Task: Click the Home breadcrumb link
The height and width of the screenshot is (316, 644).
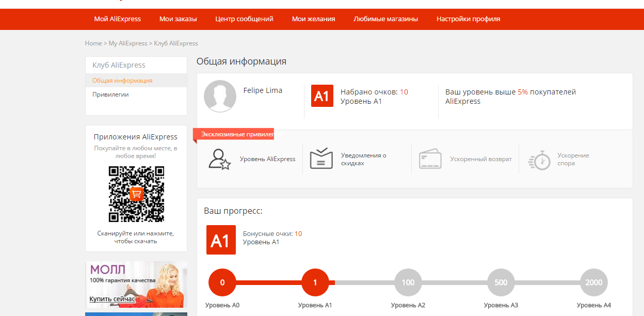Action: 93,43
